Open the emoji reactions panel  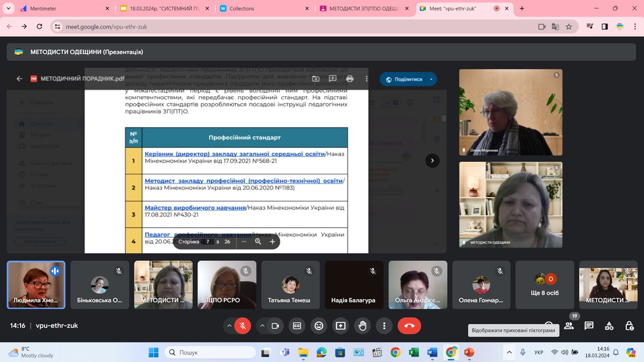click(318, 326)
